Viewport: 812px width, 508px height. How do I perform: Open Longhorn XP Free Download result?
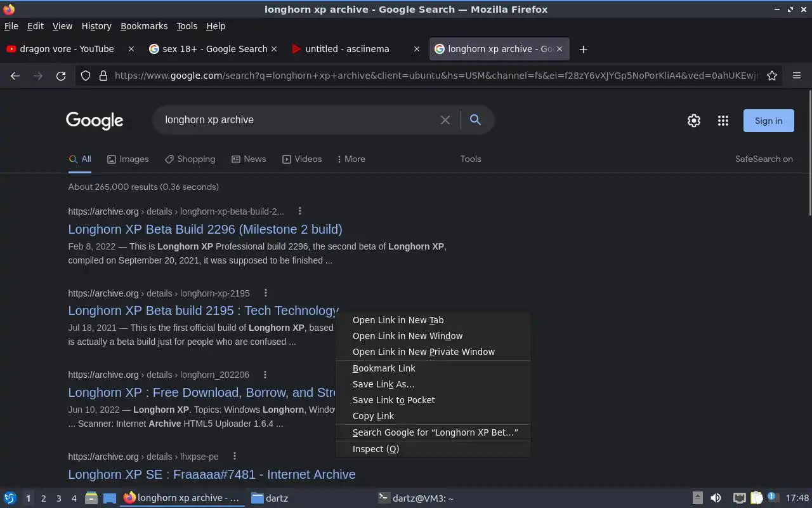pos(202,392)
